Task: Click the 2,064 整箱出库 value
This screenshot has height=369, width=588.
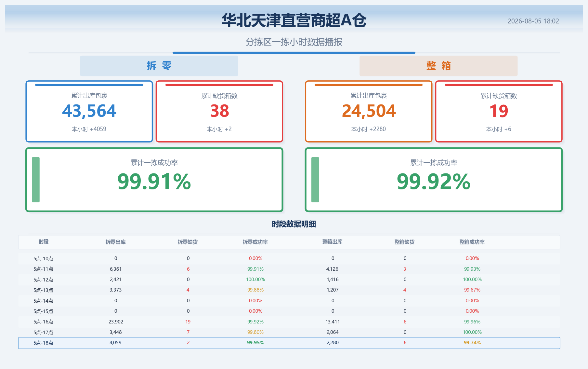Action: (333, 332)
